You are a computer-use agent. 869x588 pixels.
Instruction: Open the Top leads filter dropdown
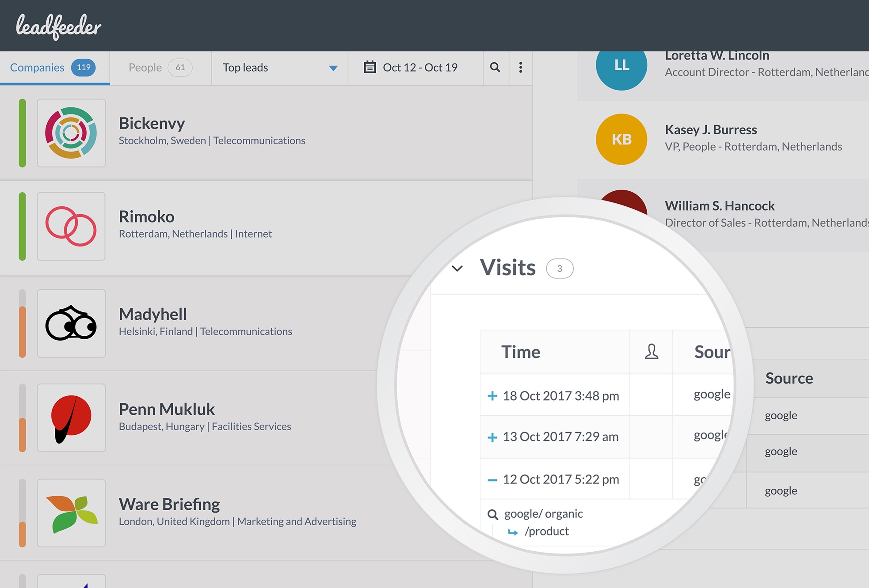(279, 68)
